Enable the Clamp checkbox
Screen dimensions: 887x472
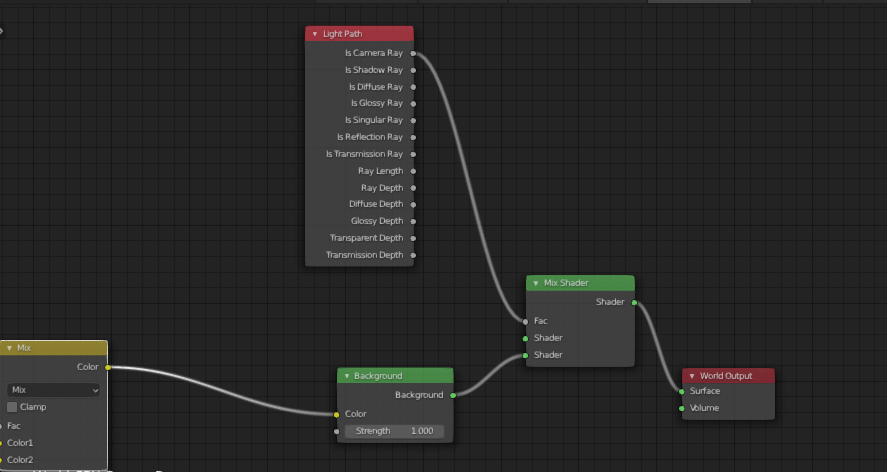pos(12,407)
